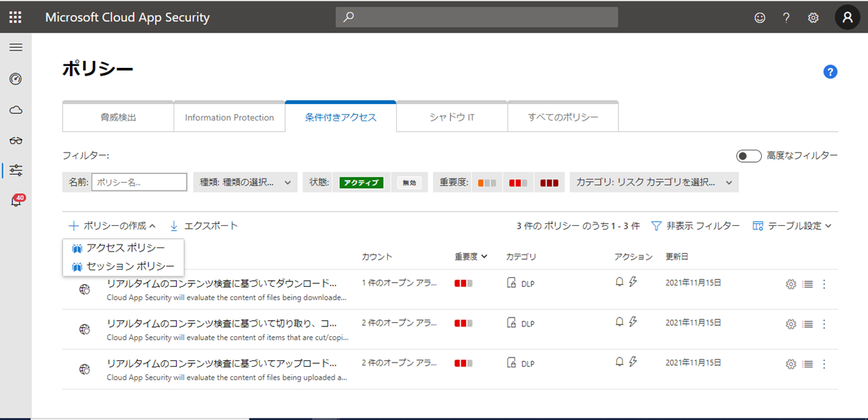This screenshot has width=868, height=420.
Task: Focus the top search bar
Action: click(x=477, y=17)
